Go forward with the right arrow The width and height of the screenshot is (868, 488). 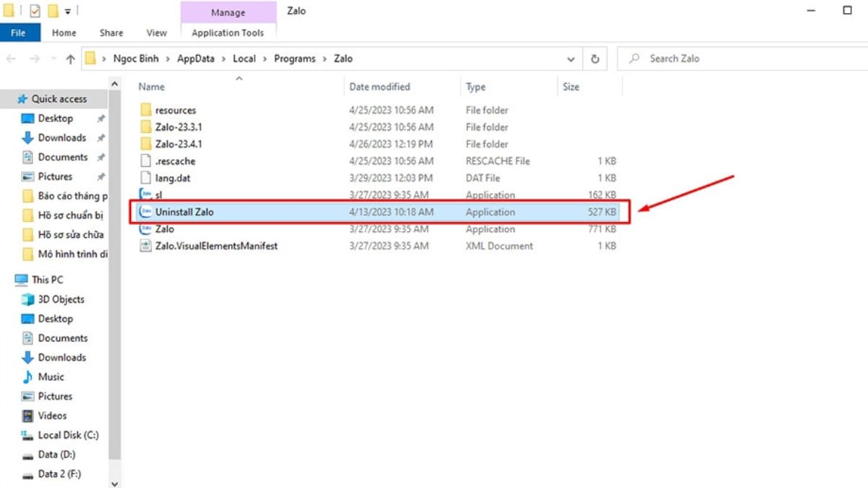coord(34,59)
